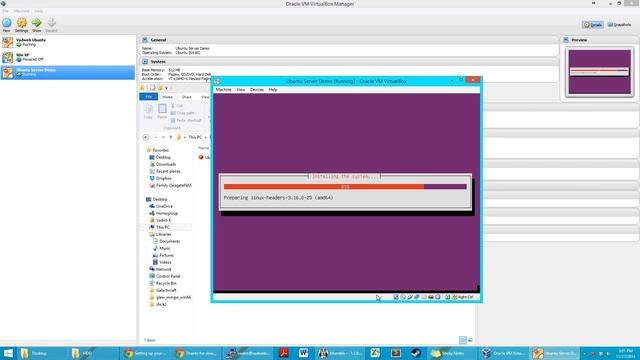Click the USB devices status icon
640x360 pixels.
click(410, 297)
